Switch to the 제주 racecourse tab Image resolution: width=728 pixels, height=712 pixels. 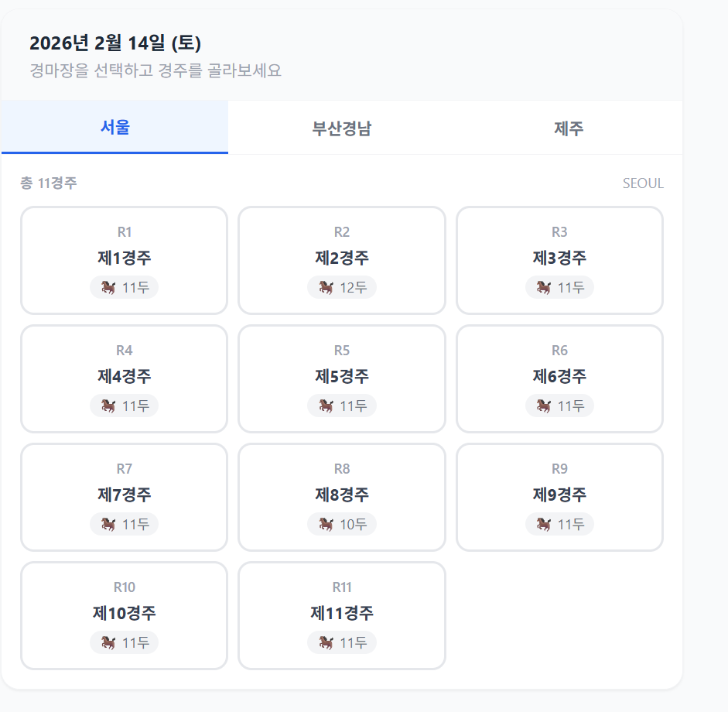[x=569, y=128]
